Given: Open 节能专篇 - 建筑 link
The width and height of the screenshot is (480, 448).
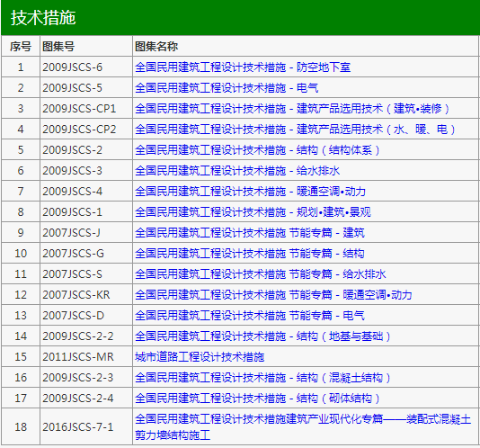Looking at the screenshot, I should 250,233.
